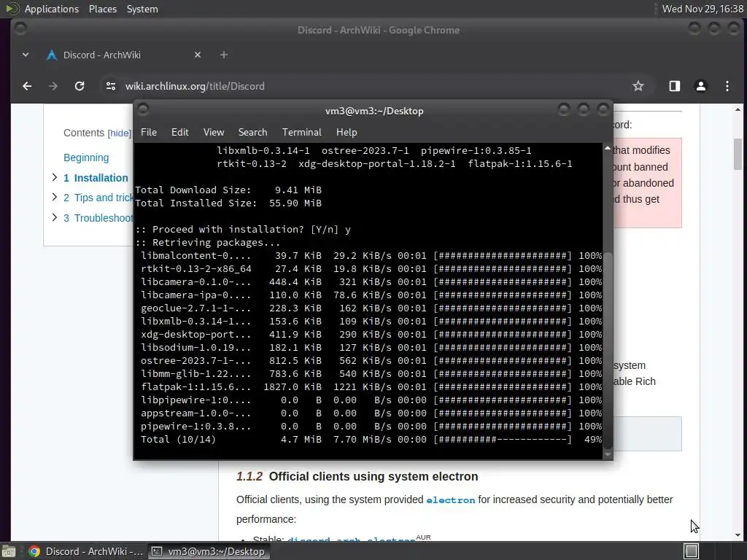Screen dimensions: 747x560
Task: Click the '1.1.2 Official clients using system electron' heading
Action: click(357, 477)
